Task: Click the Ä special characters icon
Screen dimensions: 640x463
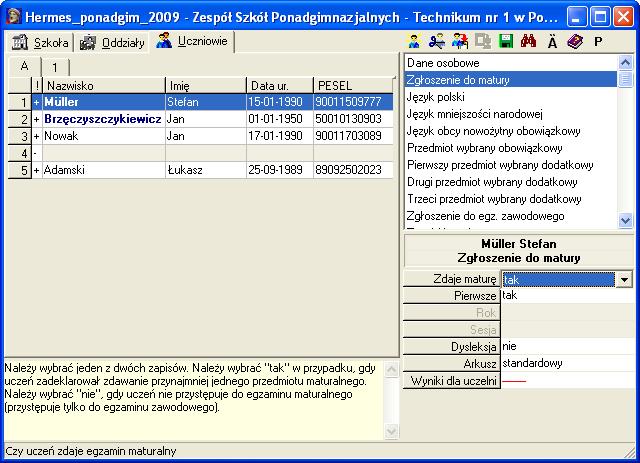Action: [552, 42]
